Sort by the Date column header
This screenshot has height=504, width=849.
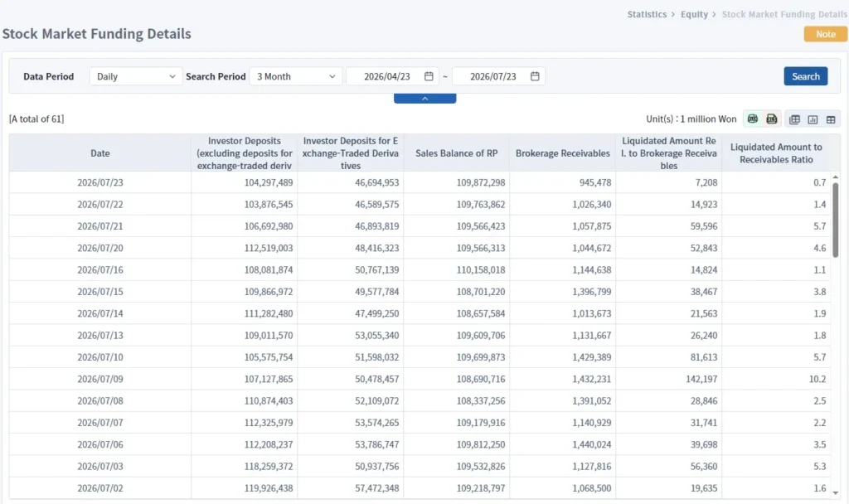[x=100, y=153]
